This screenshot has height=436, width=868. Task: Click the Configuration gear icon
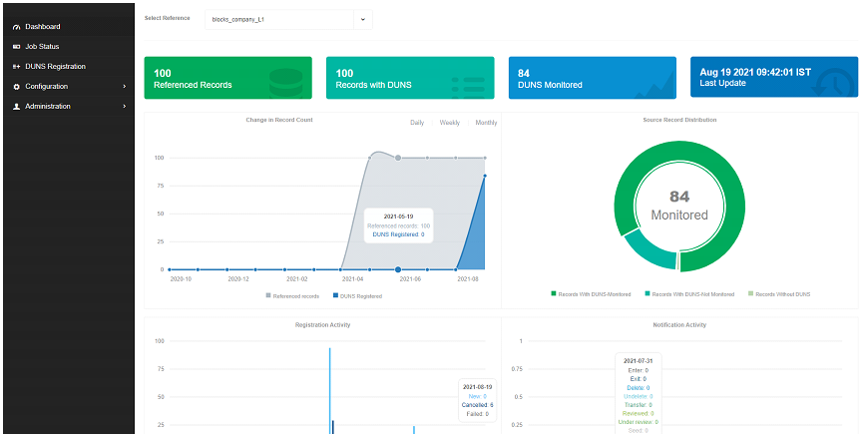point(16,87)
